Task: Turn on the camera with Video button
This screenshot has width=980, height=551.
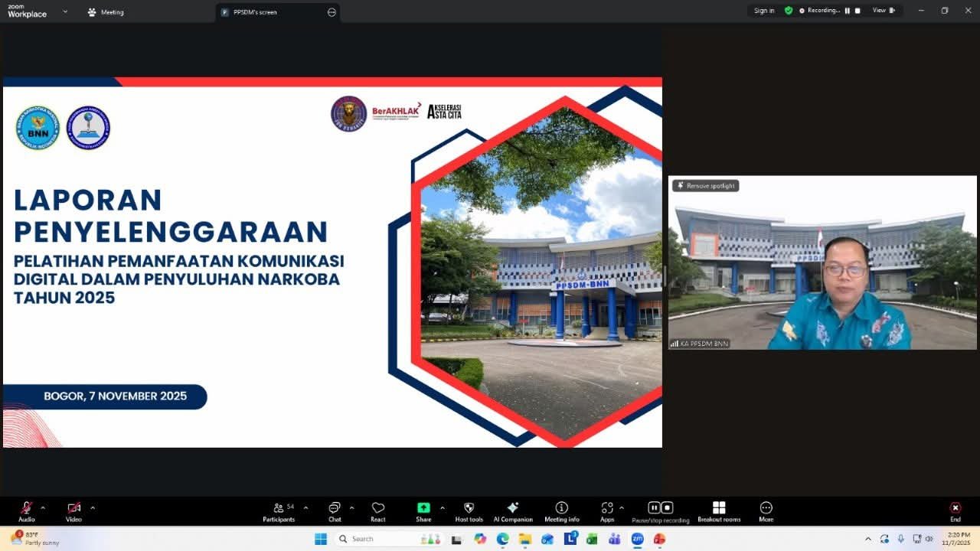Action: click(x=73, y=509)
